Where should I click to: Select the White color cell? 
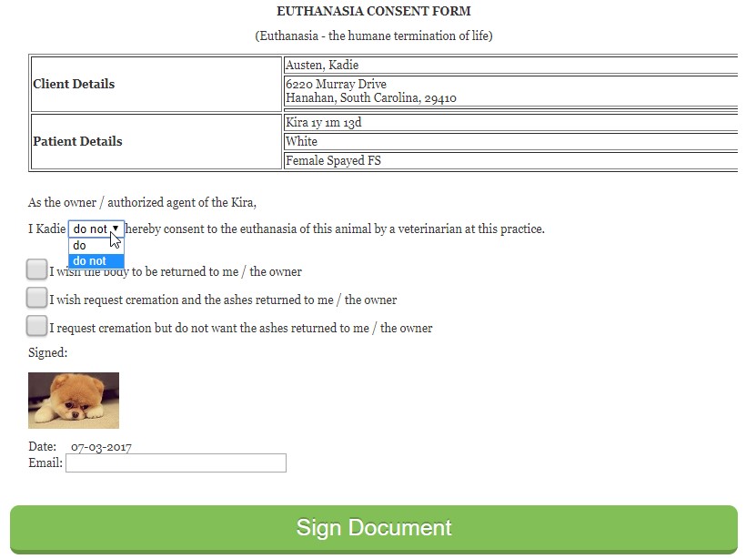pyautogui.click(x=511, y=142)
